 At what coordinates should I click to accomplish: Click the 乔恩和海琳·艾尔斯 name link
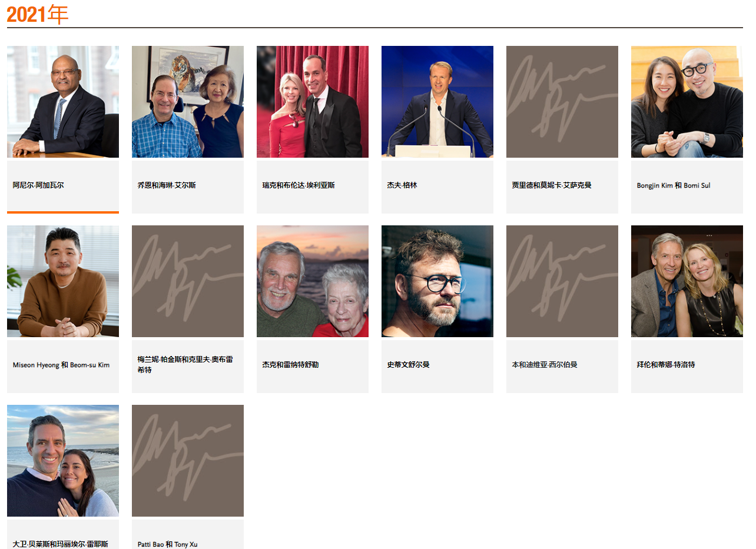pyautogui.click(x=167, y=185)
